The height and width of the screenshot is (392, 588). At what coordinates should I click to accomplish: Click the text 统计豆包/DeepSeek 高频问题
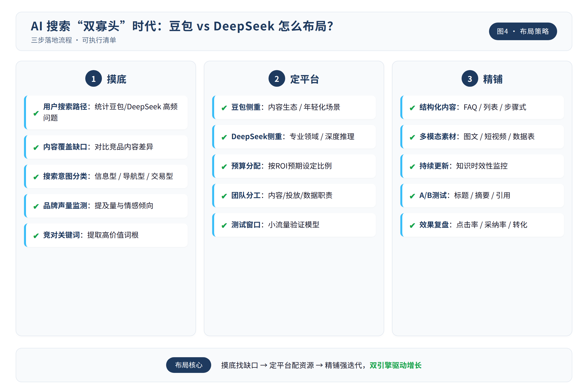tap(110, 112)
